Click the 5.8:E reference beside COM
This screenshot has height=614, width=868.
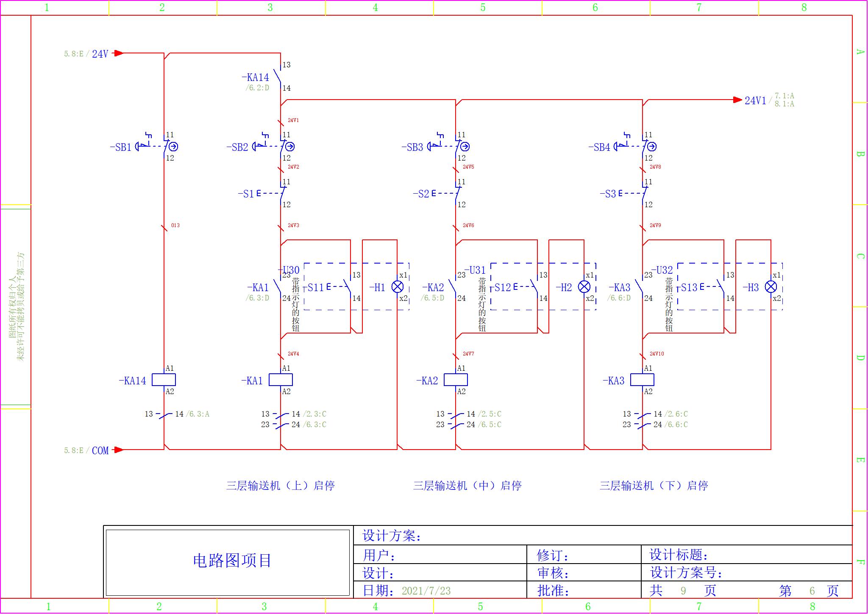pos(74,450)
